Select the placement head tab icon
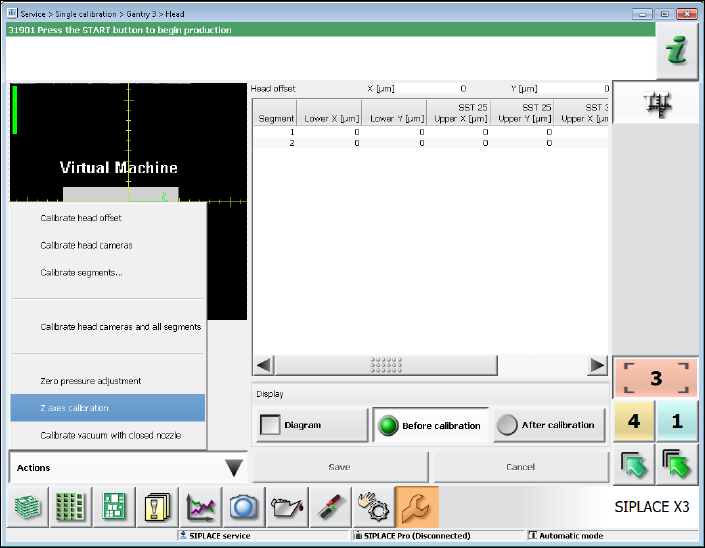The height and width of the screenshot is (548, 705). click(x=657, y=103)
